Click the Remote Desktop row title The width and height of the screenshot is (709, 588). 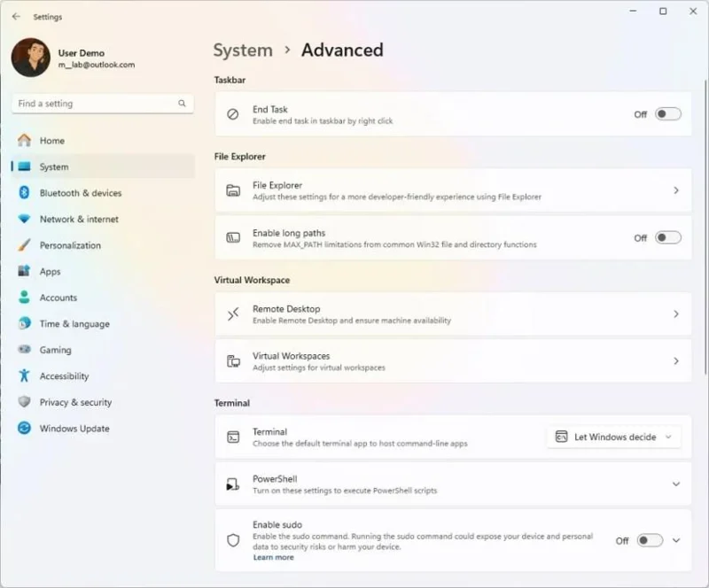(286, 309)
